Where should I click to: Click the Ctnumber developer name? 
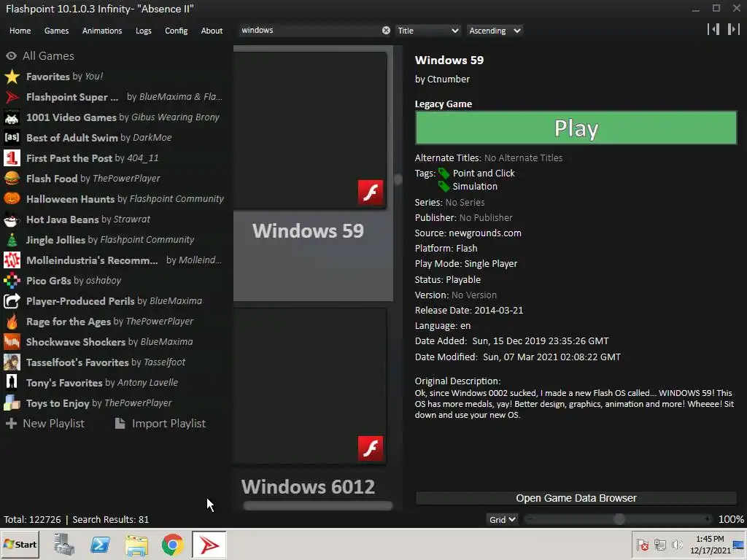click(x=449, y=79)
